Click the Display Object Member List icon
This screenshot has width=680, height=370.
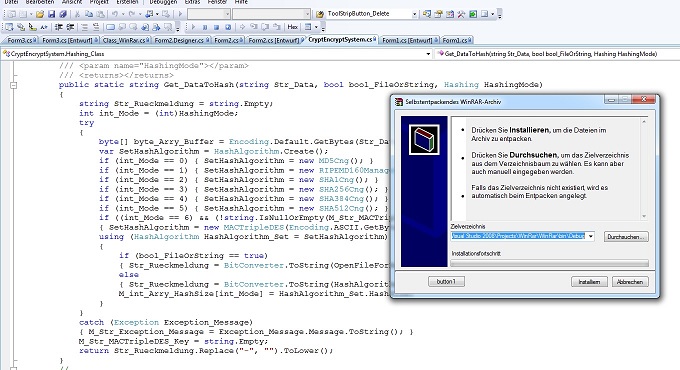pyautogui.click(x=9, y=27)
